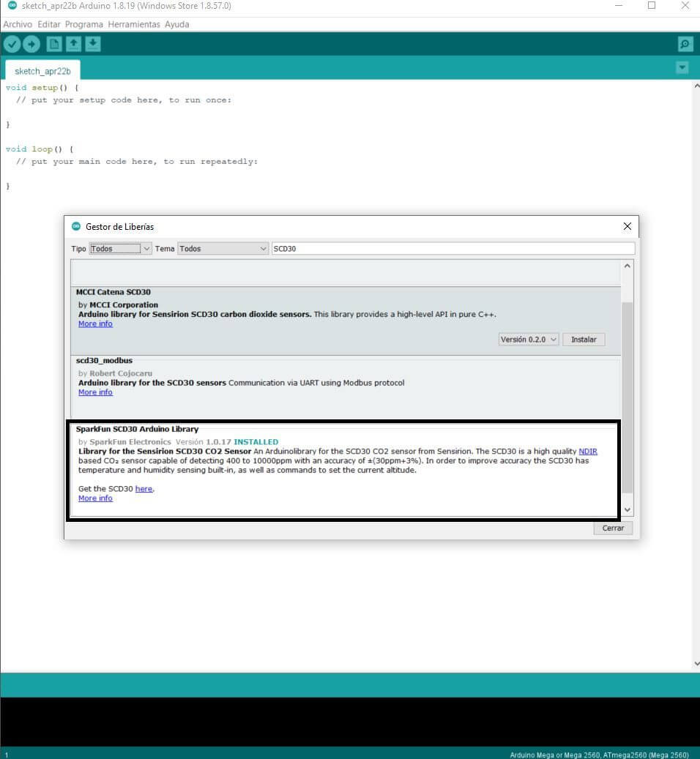
Task: Click the Upload arrow icon
Action: 31,45
